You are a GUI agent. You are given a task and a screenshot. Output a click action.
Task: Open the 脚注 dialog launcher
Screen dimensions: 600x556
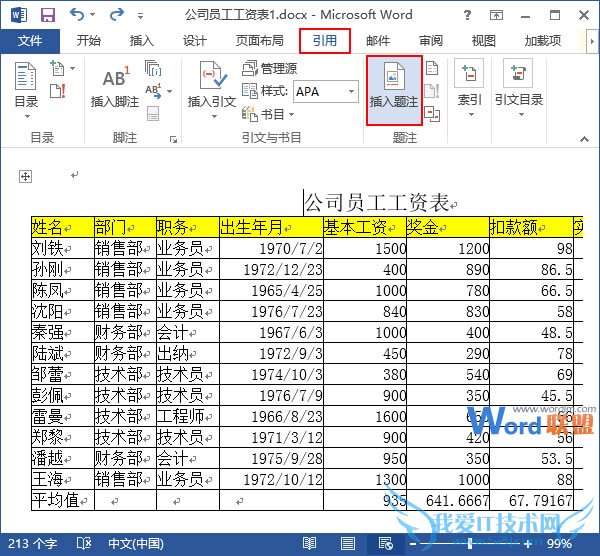point(173,140)
